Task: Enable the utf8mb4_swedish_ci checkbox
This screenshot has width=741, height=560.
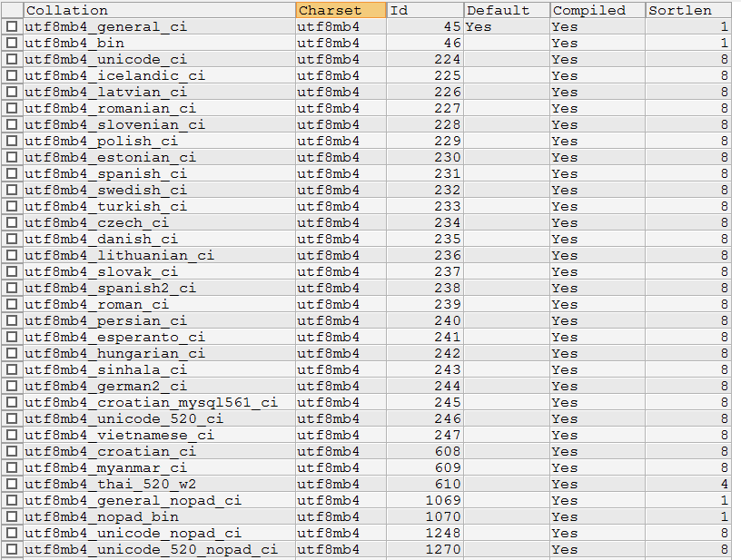Action: (x=12, y=191)
